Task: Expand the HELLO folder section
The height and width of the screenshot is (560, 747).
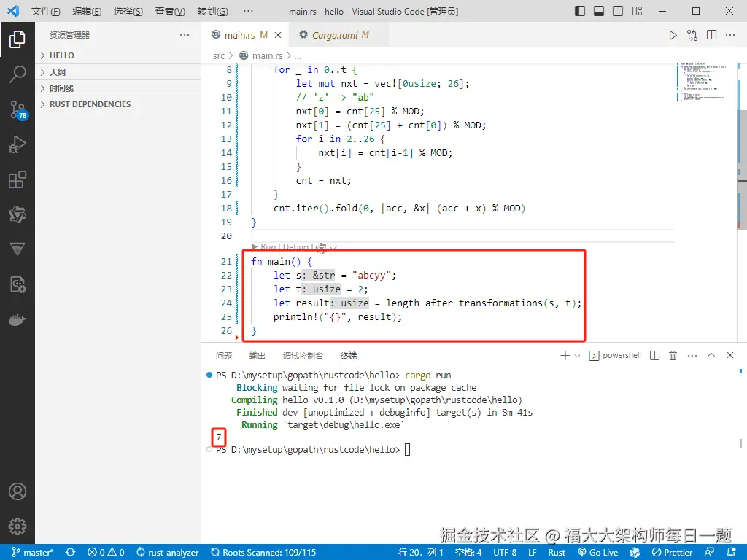Action: click(118, 55)
